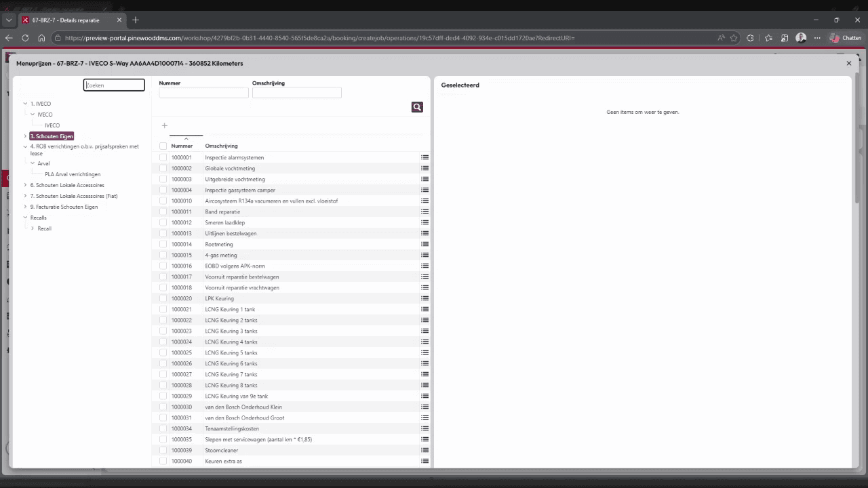The image size is (868, 488).
Task: Sort list by Omschrijving column header
Action: [221, 146]
